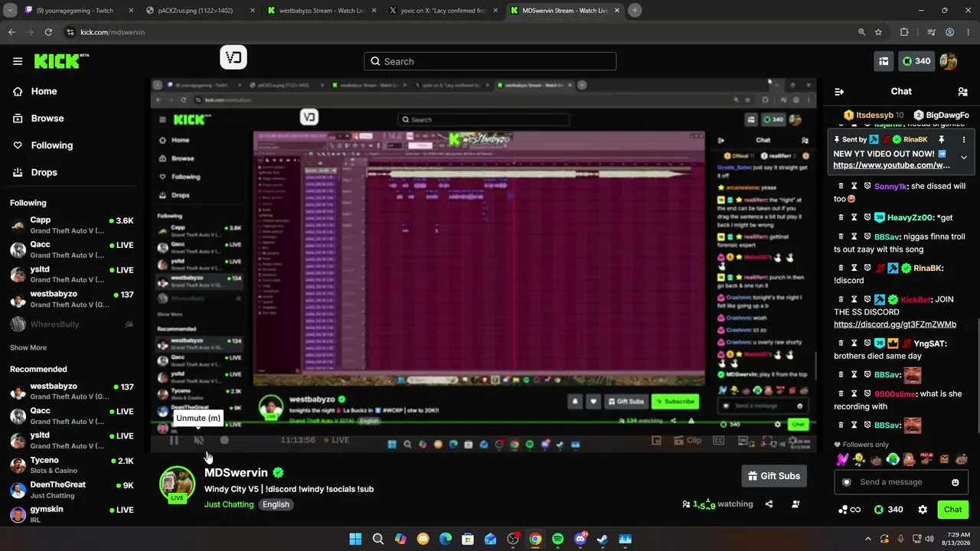Click the chat message input field

coord(900,482)
